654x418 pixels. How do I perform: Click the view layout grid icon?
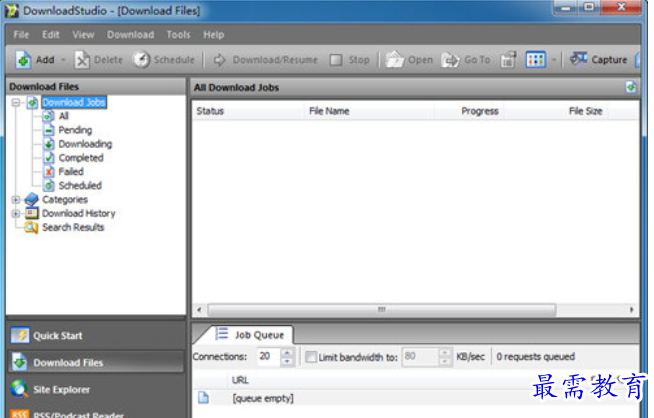[x=536, y=60]
